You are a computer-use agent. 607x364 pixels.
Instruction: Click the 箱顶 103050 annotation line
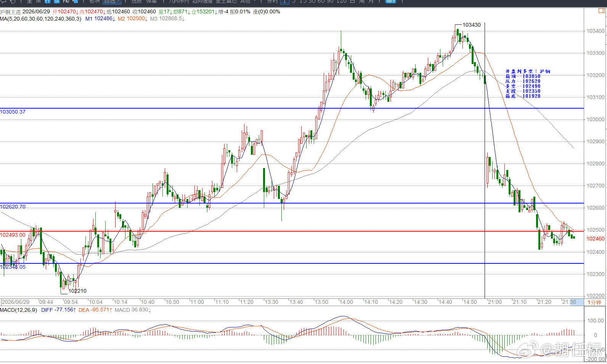[x=523, y=76]
